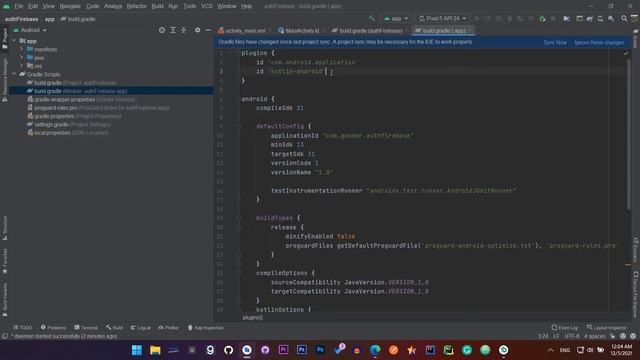Open the App Inspection tool window
The image size is (640, 360).
205,328
